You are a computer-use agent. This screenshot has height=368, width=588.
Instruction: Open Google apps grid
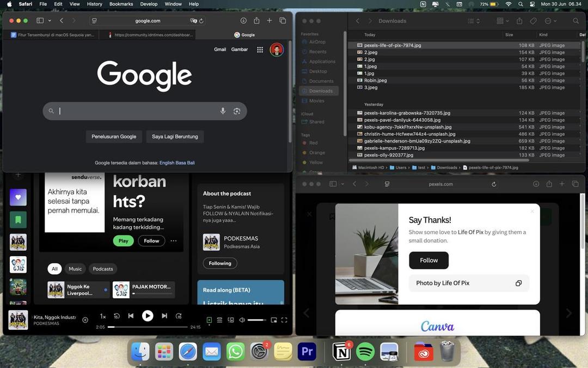pos(260,50)
